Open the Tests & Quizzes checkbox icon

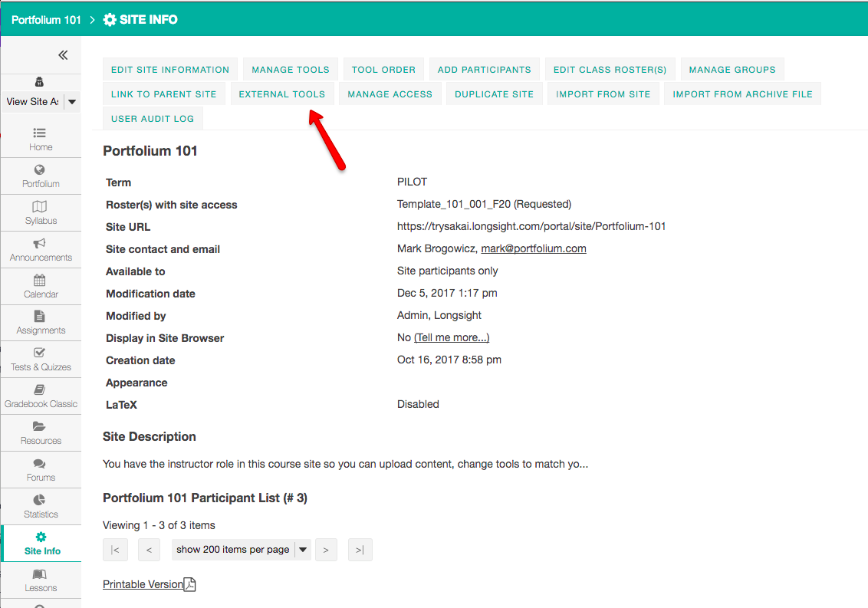(39, 353)
